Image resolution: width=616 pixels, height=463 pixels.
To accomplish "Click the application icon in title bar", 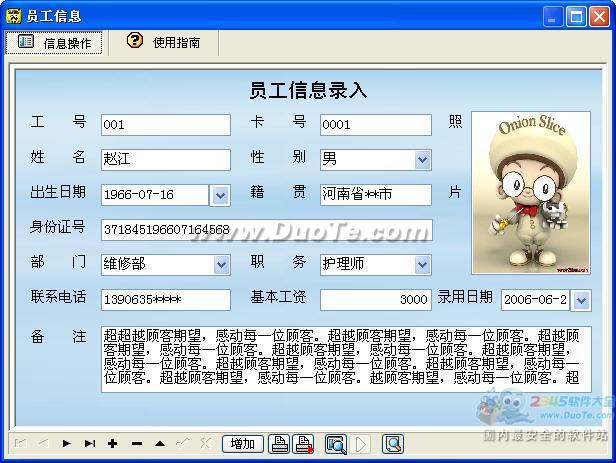I will 13,16.
